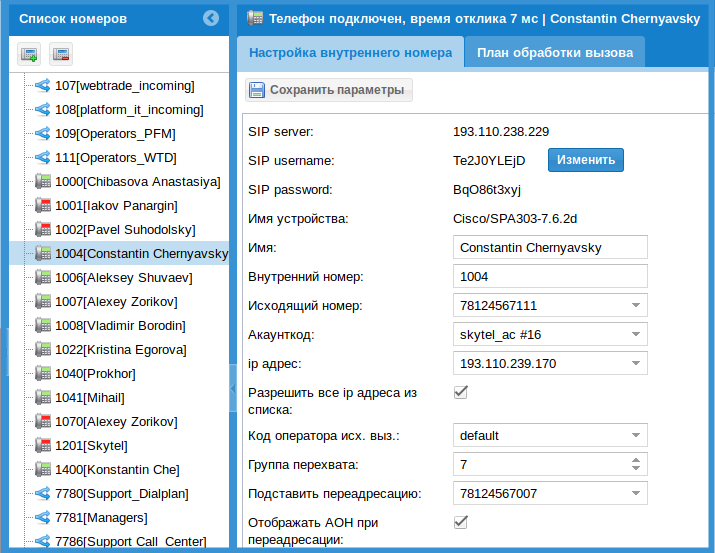Click the Сохранить параметры button

point(328,91)
